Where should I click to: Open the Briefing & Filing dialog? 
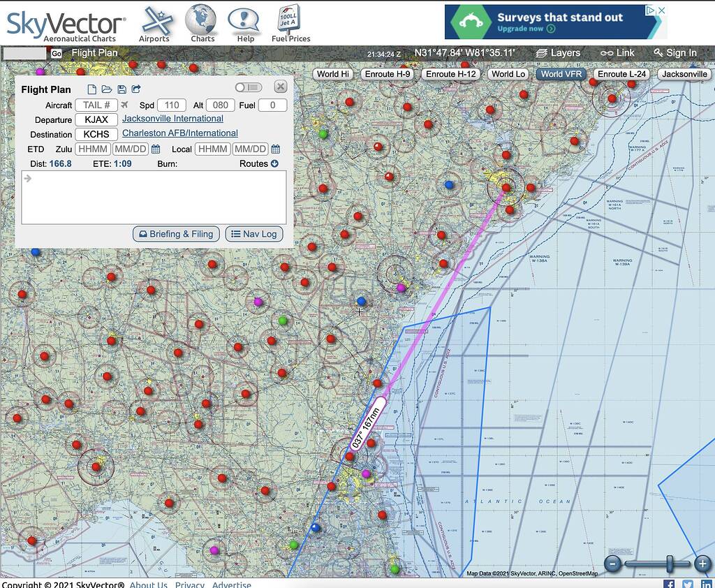point(176,234)
